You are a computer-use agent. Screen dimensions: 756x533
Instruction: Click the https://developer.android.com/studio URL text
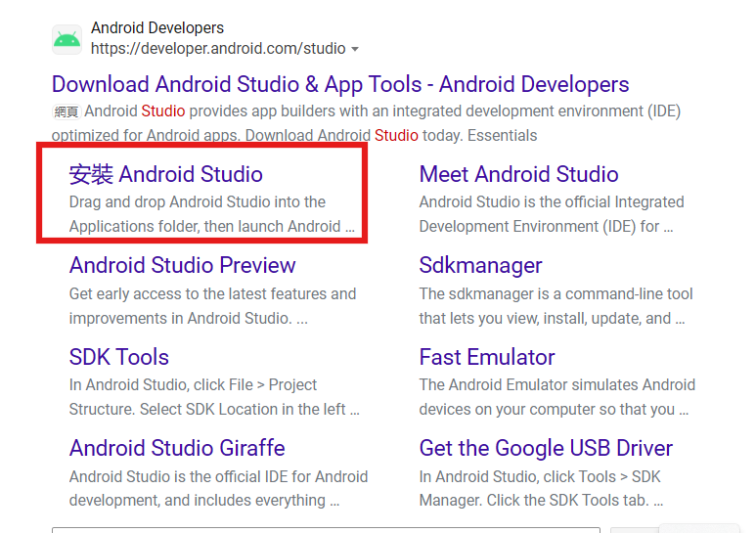[x=218, y=49]
